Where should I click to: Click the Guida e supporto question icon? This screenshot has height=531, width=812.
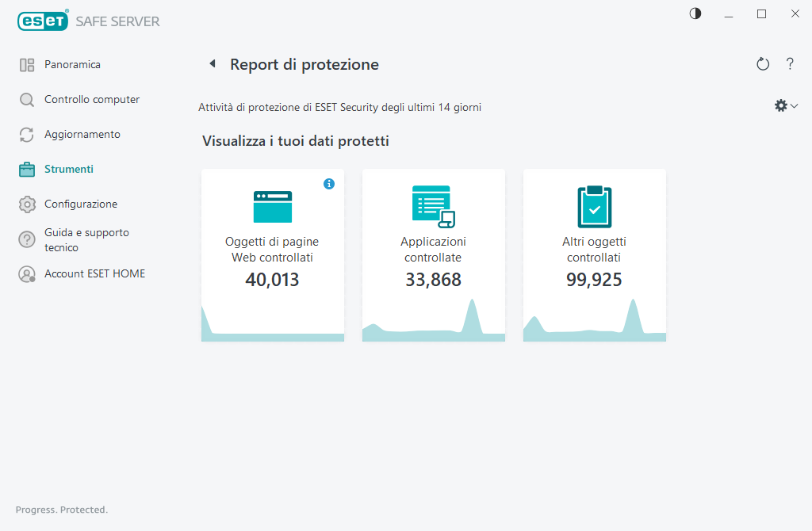pyautogui.click(x=27, y=239)
